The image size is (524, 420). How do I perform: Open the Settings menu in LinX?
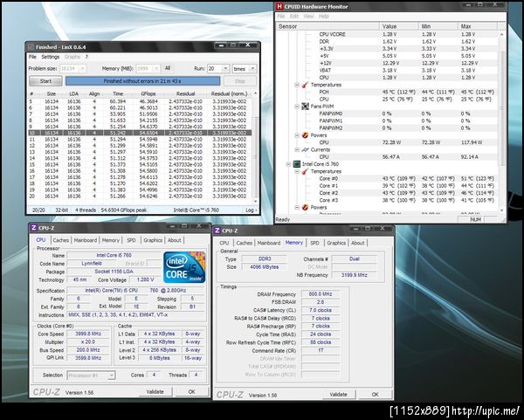click(51, 57)
